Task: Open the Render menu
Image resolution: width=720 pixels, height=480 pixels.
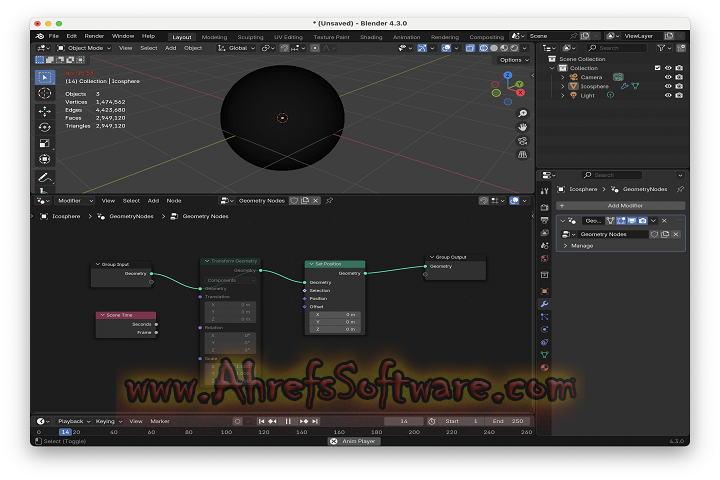Action: (x=96, y=36)
